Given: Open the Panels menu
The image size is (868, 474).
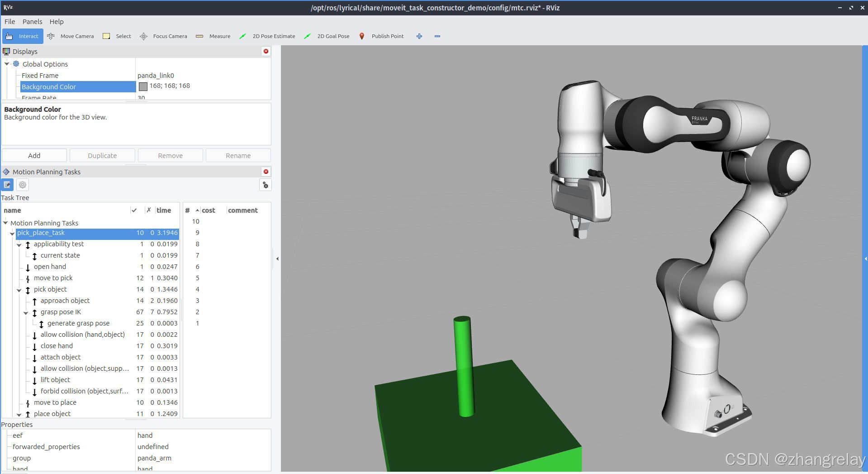Looking at the screenshot, I should tap(32, 22).
